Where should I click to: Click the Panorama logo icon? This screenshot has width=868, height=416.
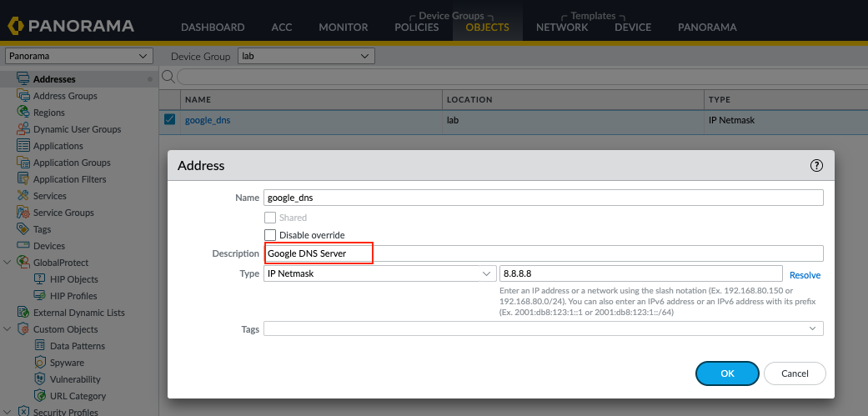click(15, 26)
